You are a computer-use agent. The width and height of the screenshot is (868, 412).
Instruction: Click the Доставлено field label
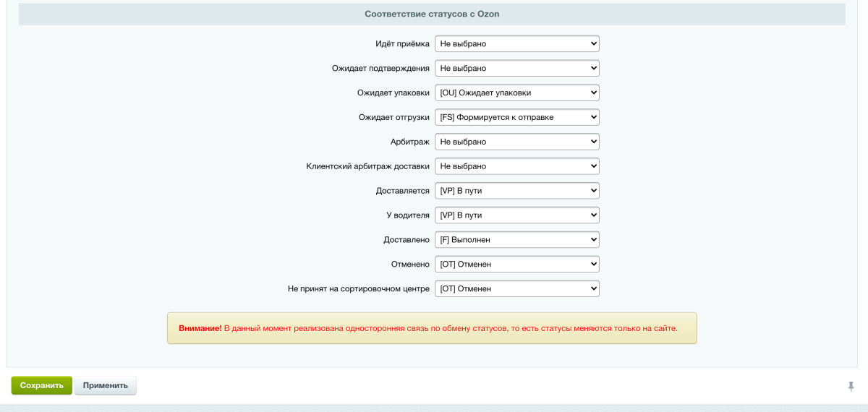407,239
